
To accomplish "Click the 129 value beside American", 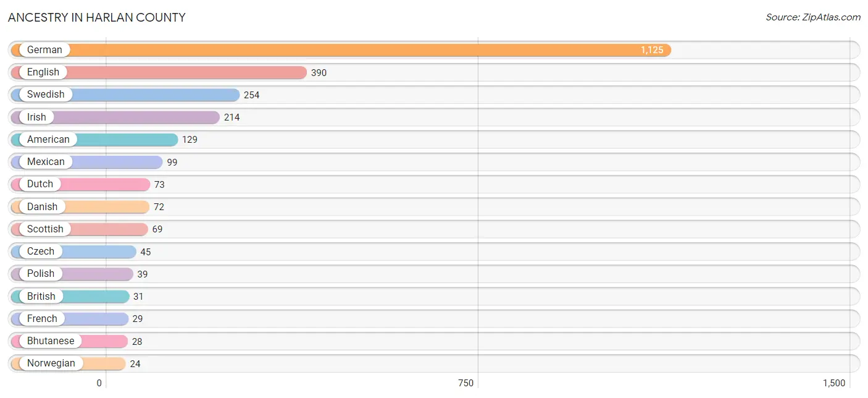I will pos(190,140).
